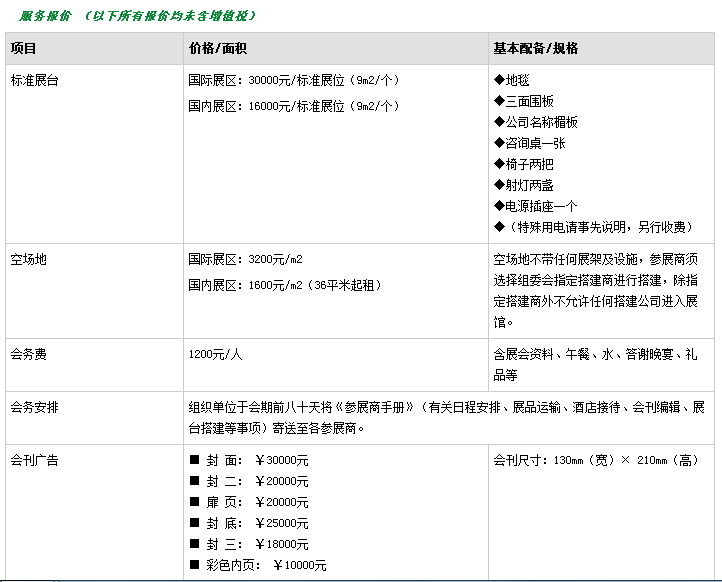Click the 基本配备/规格 column header
The height and width of the screenshot is (582, 722).
coord(535,48)
